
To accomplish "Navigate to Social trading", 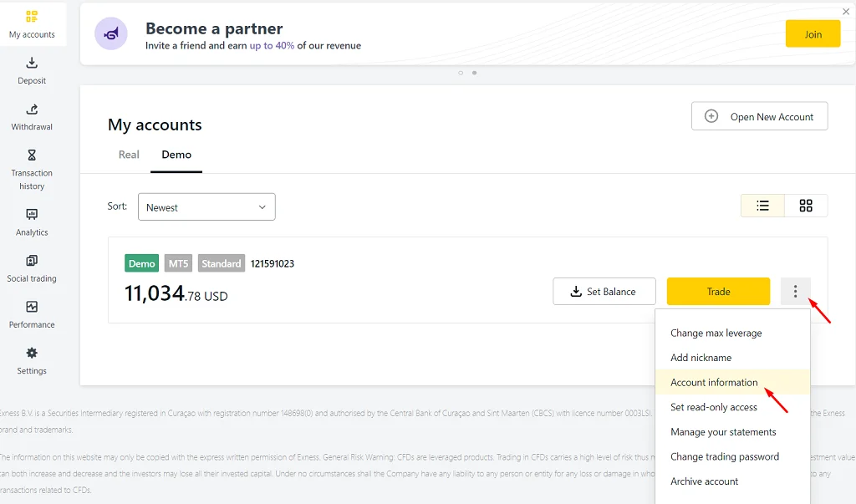I will [32, 268].
